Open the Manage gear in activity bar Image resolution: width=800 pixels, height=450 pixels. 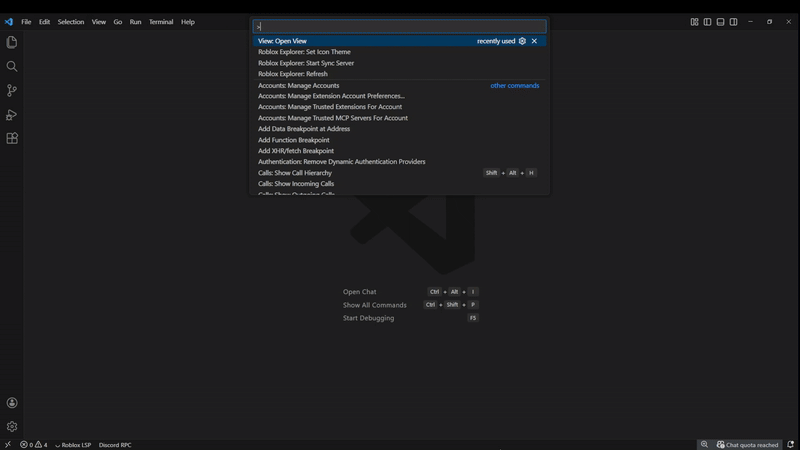point(12,426)
